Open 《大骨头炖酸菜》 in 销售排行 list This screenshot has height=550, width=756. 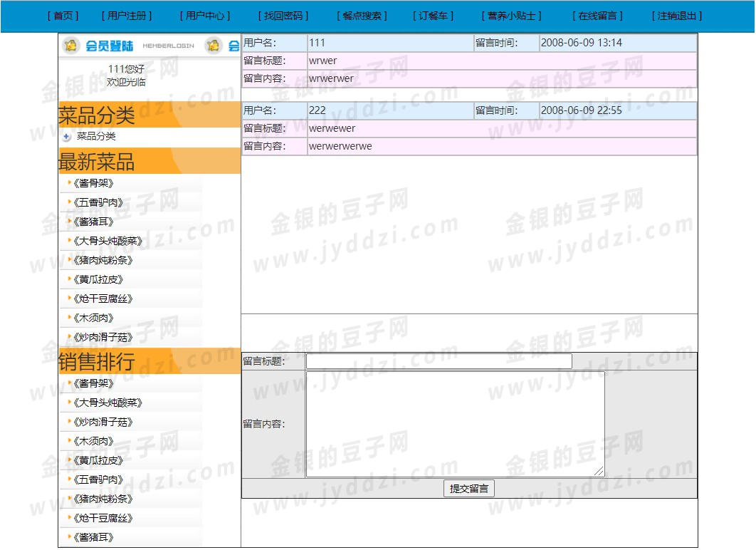click(107, 403)
